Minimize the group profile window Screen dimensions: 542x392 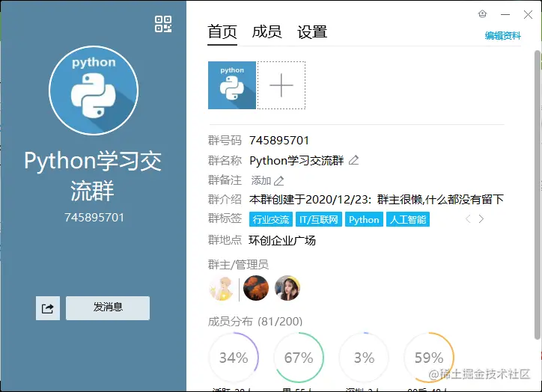point(505,14)
